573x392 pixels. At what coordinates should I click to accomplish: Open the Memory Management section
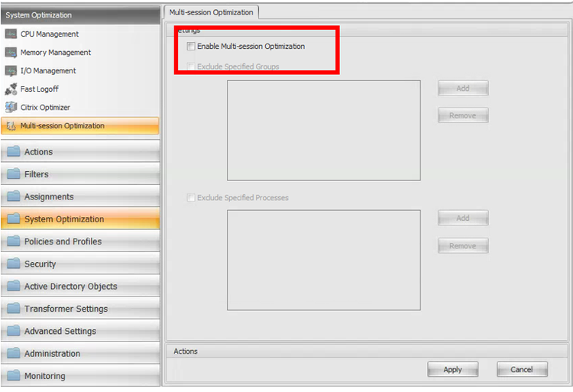click(x=80, y=53)
